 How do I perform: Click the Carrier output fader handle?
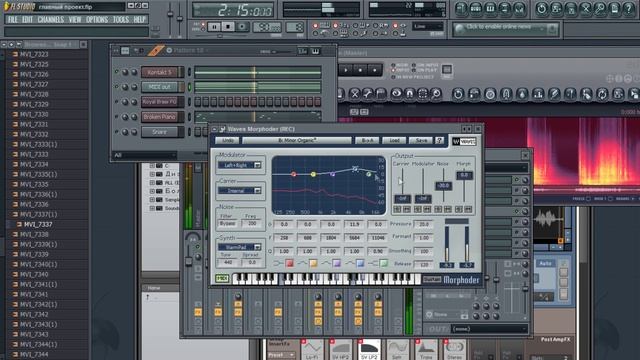click(x=402, y=199)
